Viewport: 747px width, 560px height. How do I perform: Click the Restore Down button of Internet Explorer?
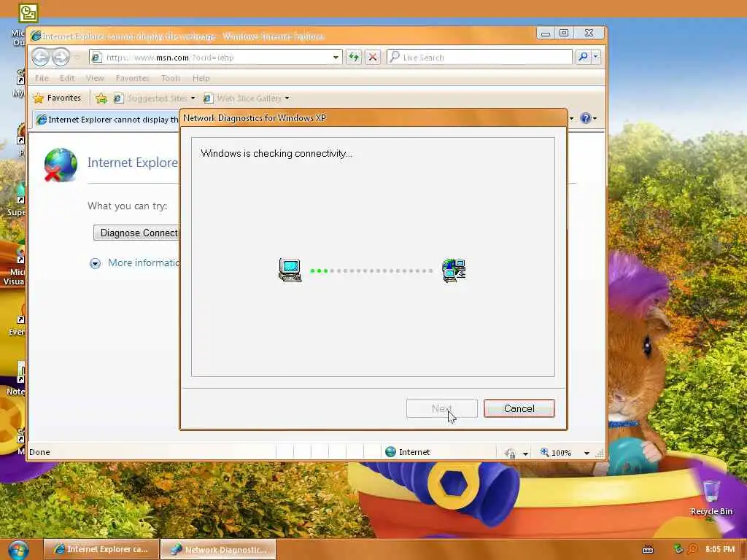pos(564,33)
